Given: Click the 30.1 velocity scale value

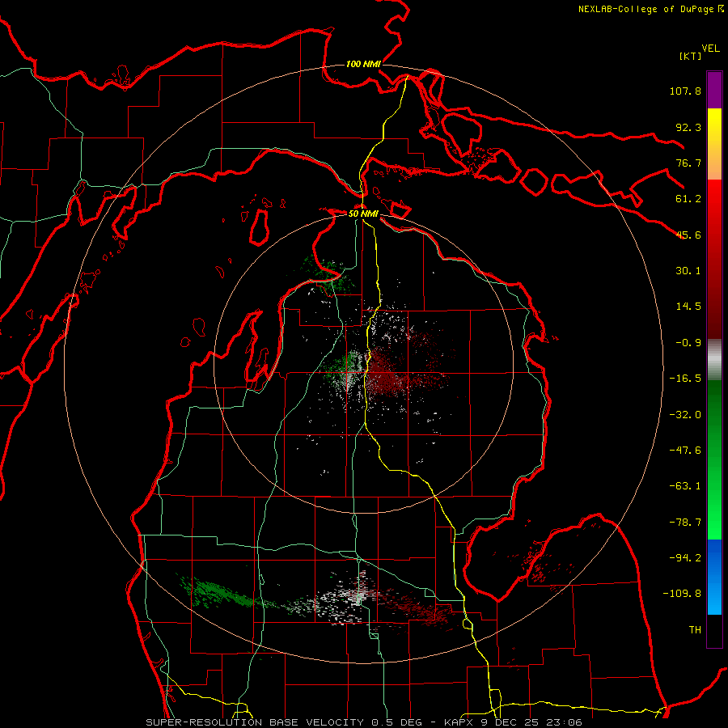Looking at the screenshot, I should (688, 271).
